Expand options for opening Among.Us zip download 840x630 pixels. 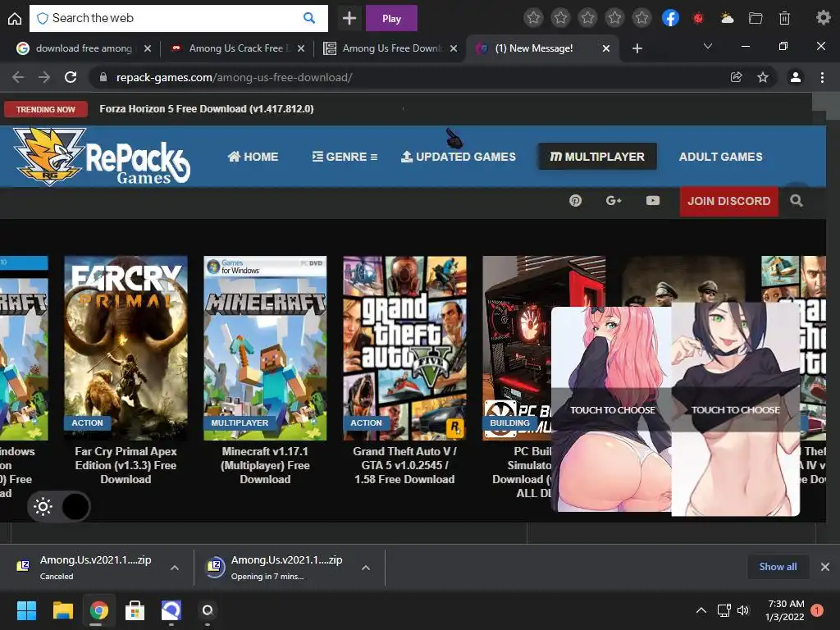366,568
